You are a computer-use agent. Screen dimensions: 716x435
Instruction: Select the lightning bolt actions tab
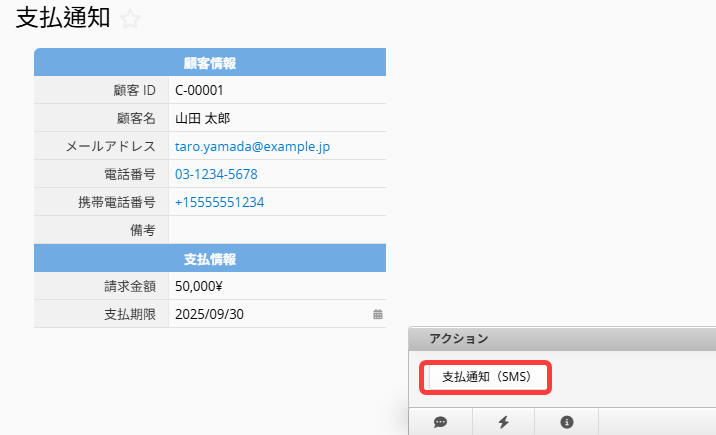pyautogui.click(x=503, y=422)
